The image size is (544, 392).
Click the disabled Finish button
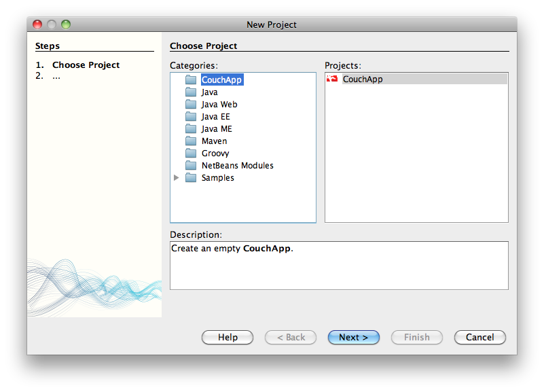417,337
